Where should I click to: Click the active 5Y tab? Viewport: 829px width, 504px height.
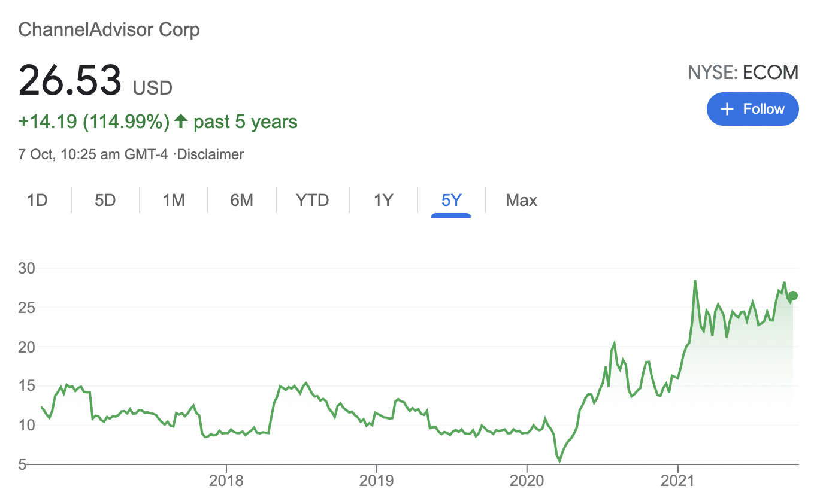pyautogui.click(x=451, y=200)
